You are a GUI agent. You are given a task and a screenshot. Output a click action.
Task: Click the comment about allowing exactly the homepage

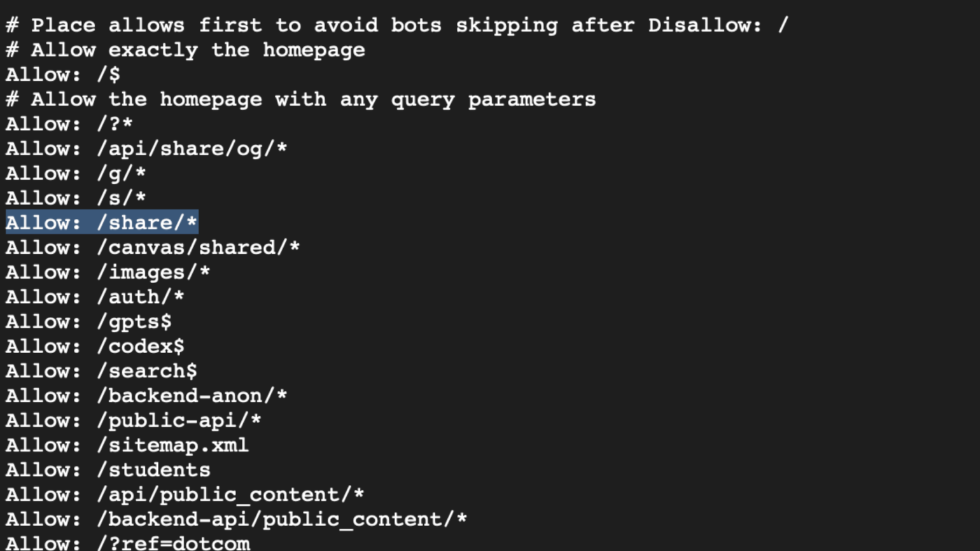[186, 50]
